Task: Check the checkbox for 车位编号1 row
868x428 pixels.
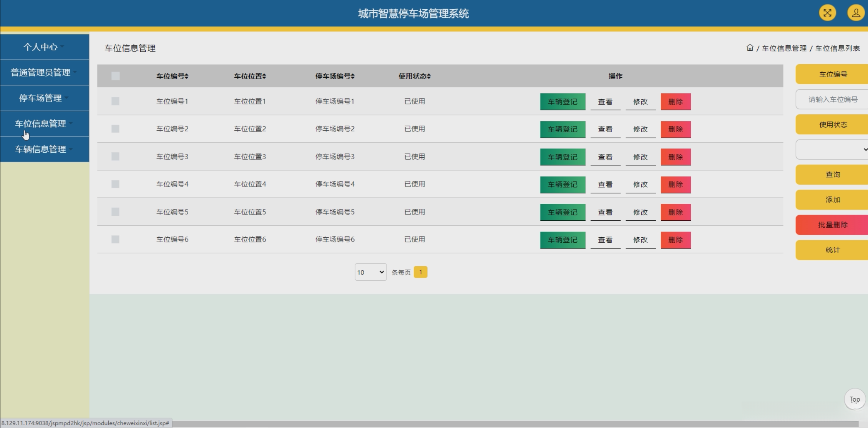Action: [115, 101]
